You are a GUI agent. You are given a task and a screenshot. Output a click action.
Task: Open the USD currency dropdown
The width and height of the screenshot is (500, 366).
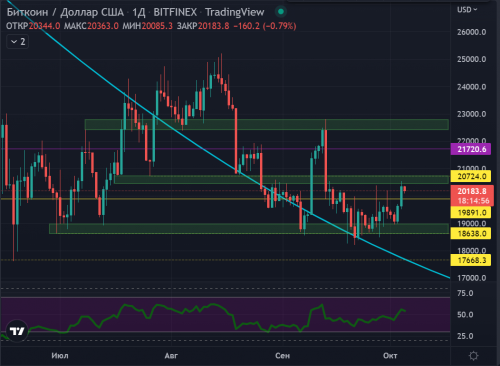pyautogui.click(x=467, y=10)
